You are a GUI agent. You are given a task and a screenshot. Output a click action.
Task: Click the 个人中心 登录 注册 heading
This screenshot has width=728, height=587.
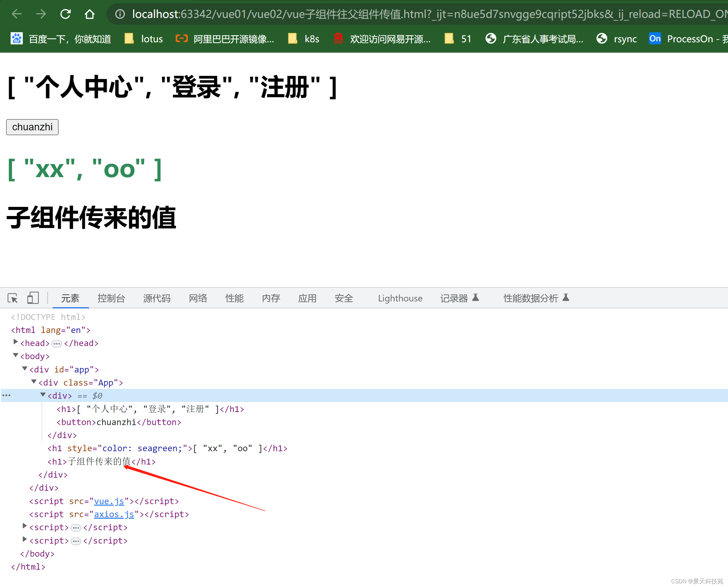(173, 87)
